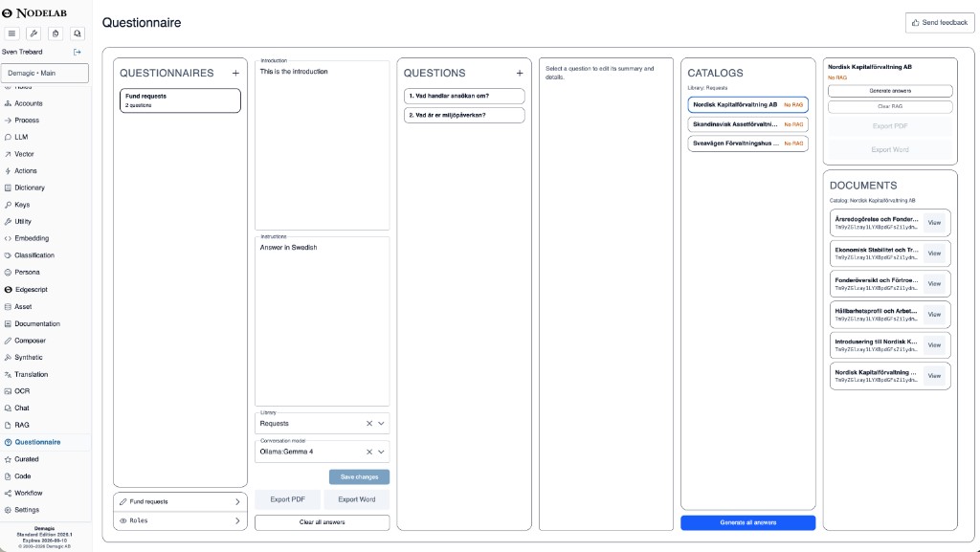Screen dimensions: 980x552
Task: Expand the Roles row
Action: (180, 520)
